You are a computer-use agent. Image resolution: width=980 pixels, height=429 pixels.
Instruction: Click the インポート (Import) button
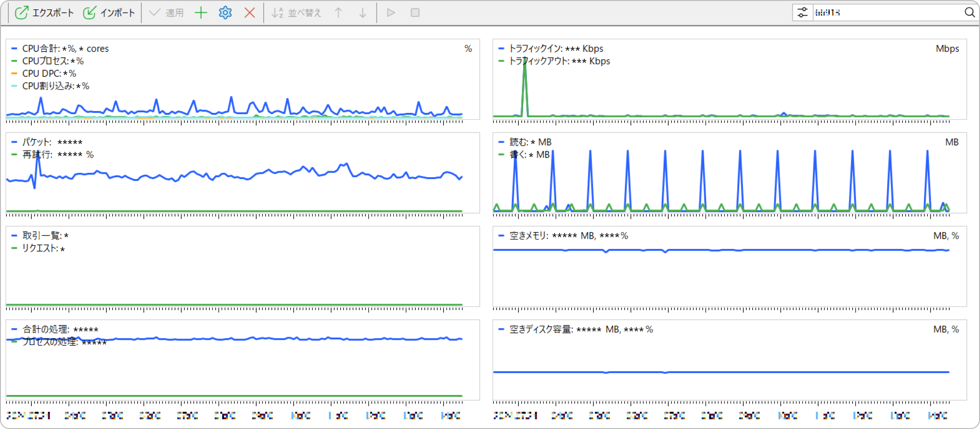pyautogui.click(x=109, y=13)
